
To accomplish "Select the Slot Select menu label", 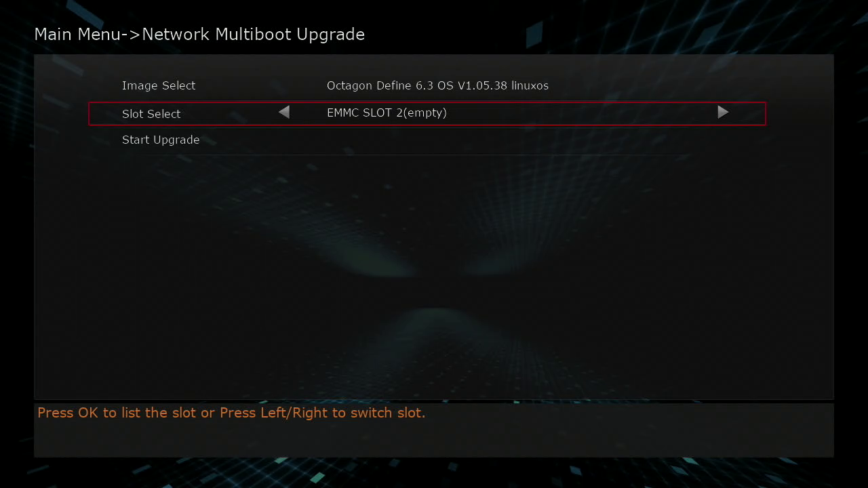I will click(151, 114).
